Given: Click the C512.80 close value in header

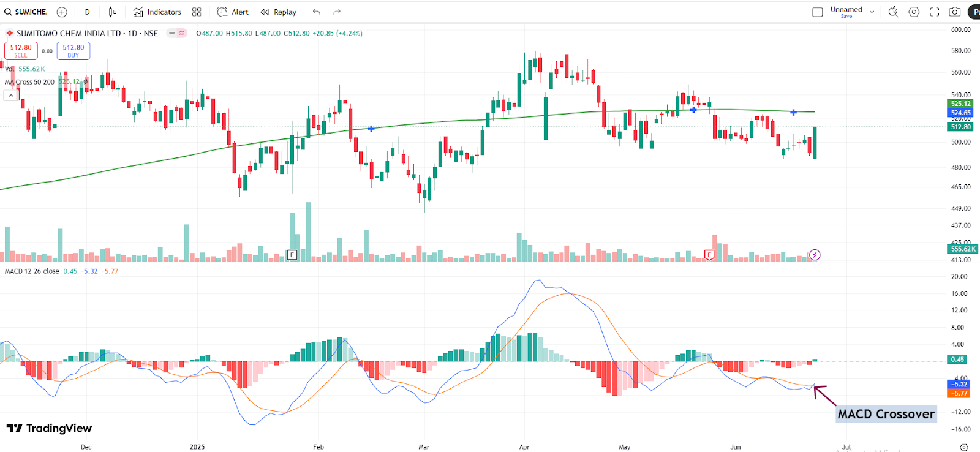Looking at the screenshot, I should point(296,33).
